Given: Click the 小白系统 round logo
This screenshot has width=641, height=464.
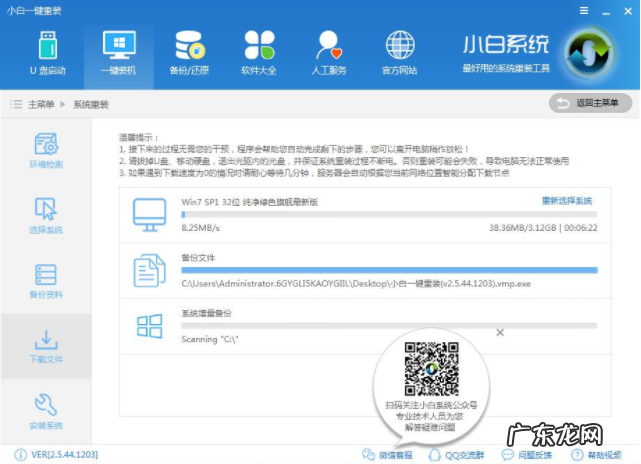Looking at the screenshot, I should (588, 53).
